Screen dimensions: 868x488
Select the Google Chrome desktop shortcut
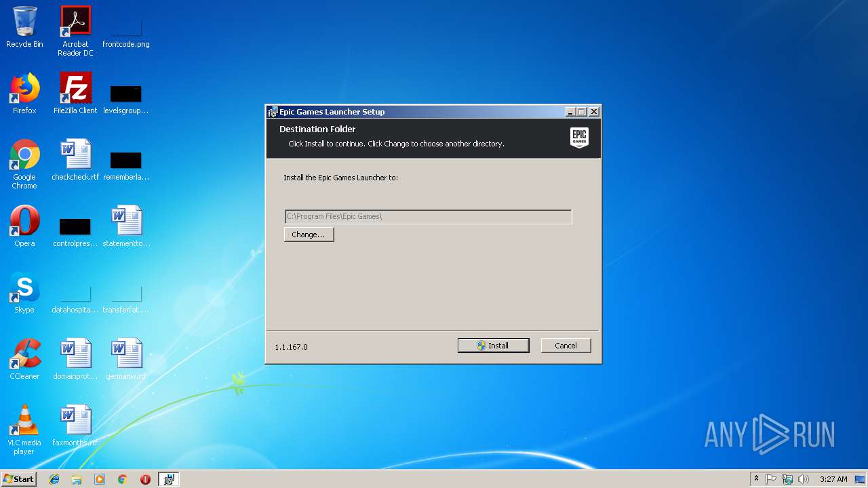pos(24,164)
